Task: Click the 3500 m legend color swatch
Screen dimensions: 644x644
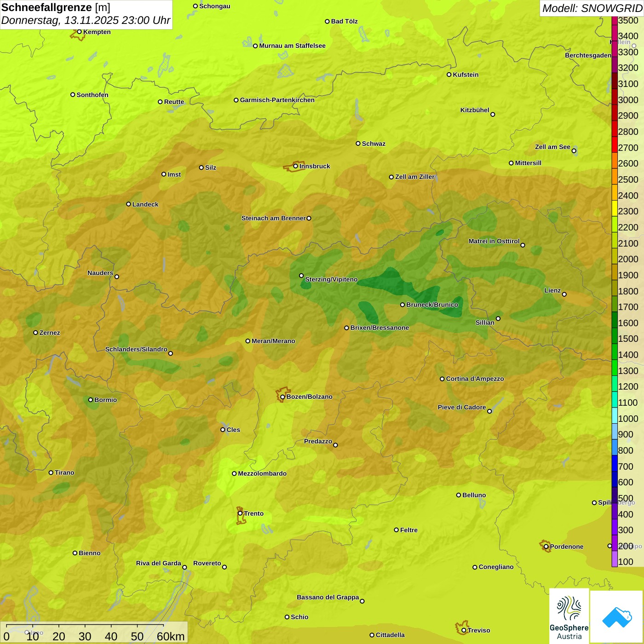Action: [x=615, y=20]
